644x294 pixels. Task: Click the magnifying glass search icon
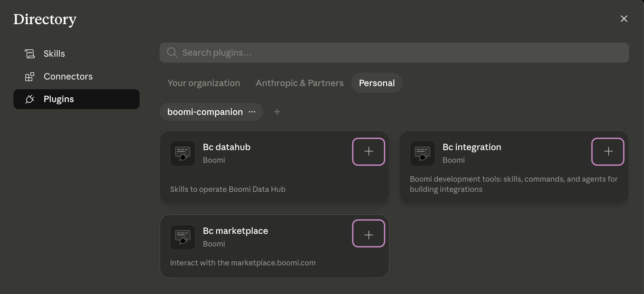click(x=172, y=52)
